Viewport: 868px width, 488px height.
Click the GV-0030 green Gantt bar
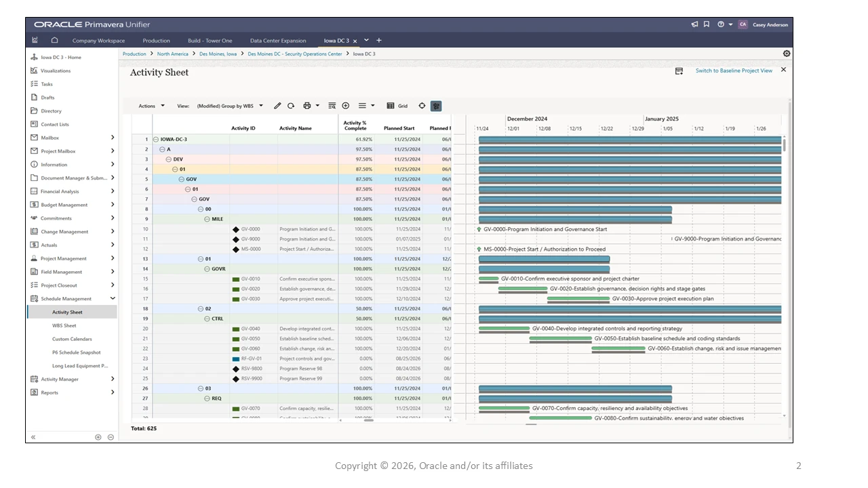(578, 298)
